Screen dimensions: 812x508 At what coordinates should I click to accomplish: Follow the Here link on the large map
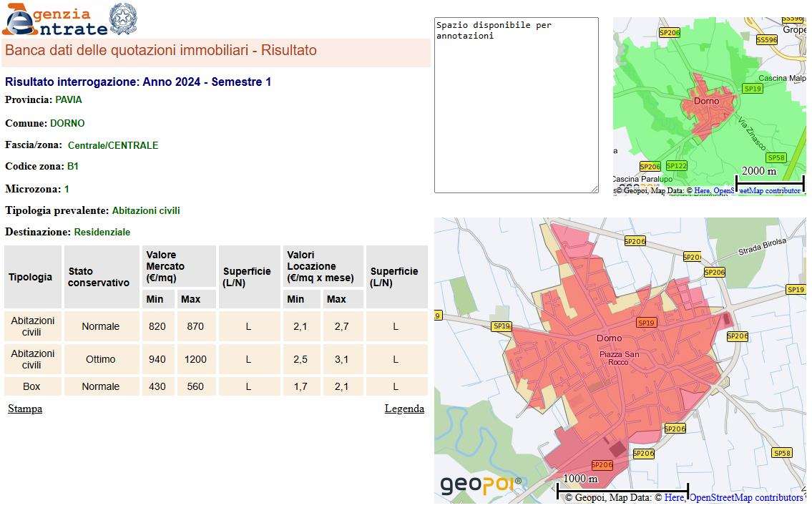pyautogui.click(x=673, y=497)
